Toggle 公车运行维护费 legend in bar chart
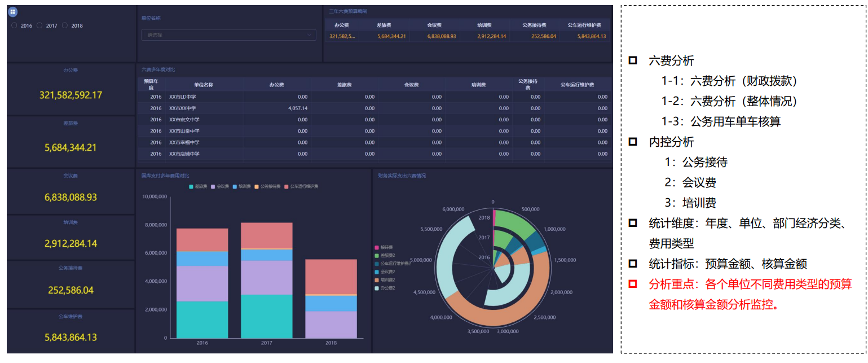 coord(301,186)
